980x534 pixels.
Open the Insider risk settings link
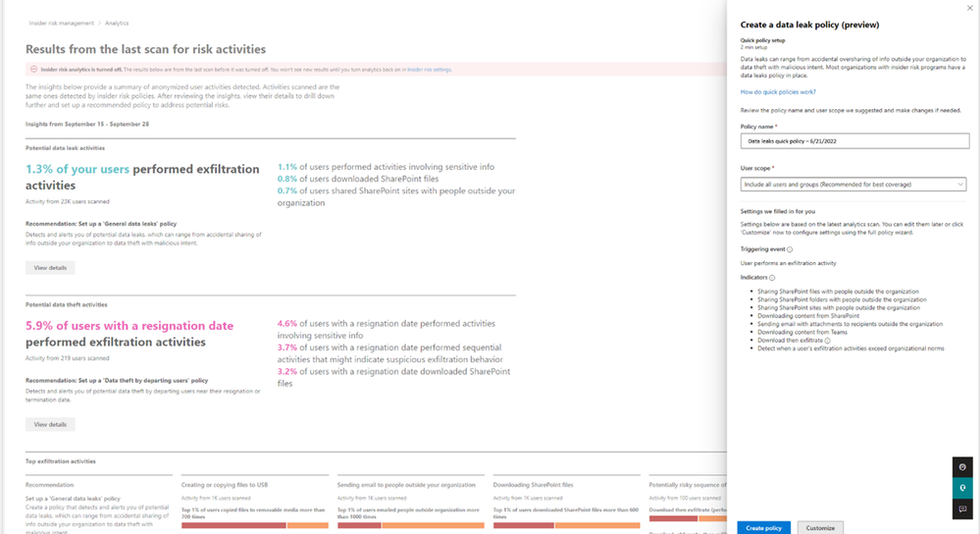coord(429,70)
